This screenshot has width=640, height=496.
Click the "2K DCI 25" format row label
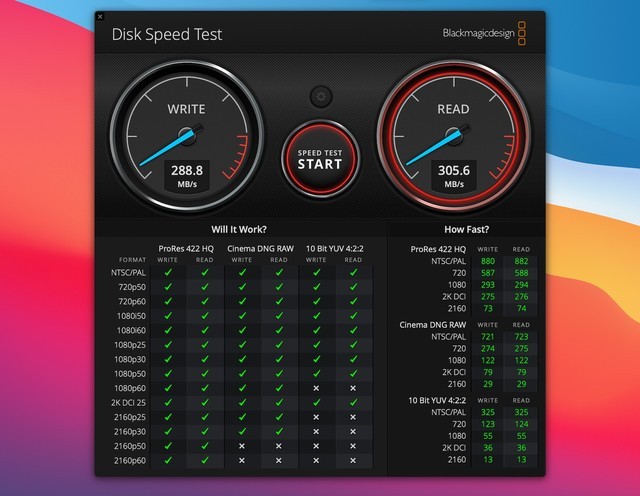click(128, 403)
